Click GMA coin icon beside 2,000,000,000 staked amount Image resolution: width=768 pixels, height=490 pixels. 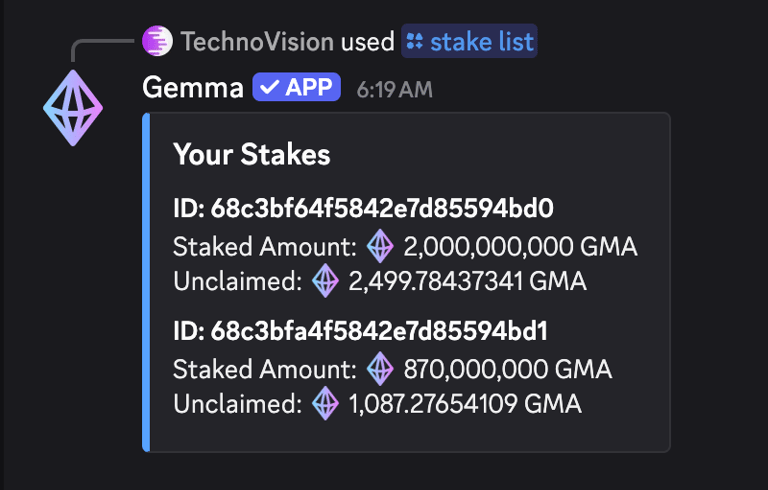coord(380,245)
